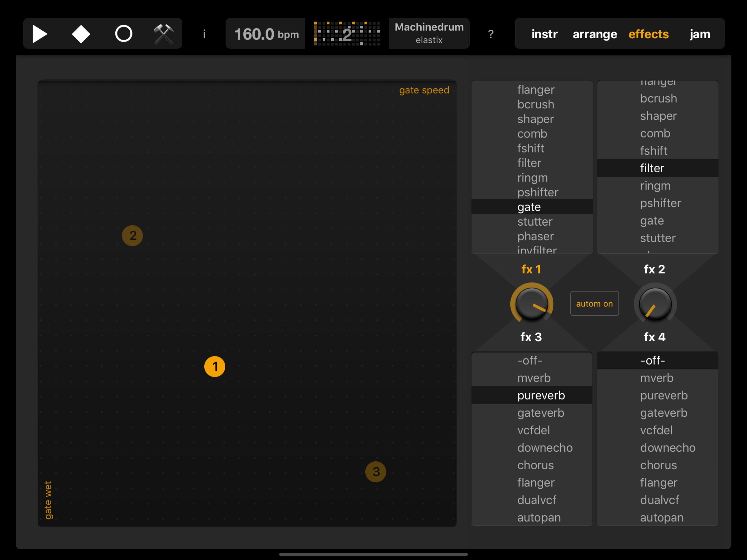
Task: Activate the fx 3 slot label
Action: click(531, 337)
